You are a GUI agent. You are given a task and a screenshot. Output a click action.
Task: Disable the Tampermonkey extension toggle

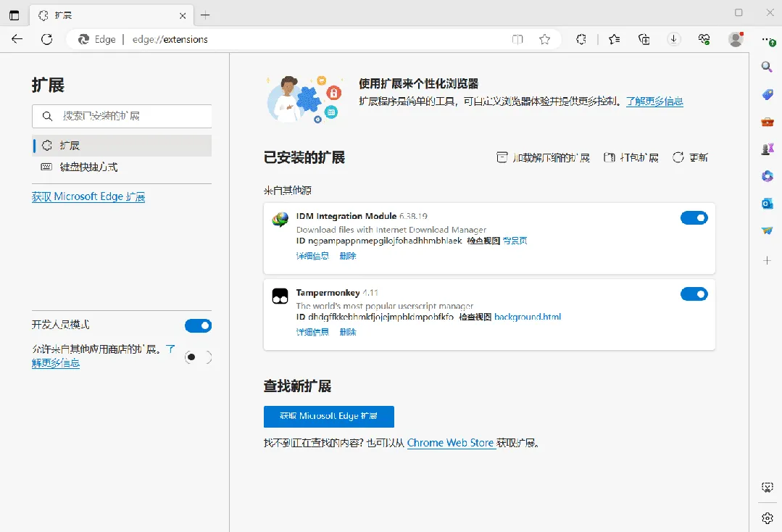[x=694, y=294]
